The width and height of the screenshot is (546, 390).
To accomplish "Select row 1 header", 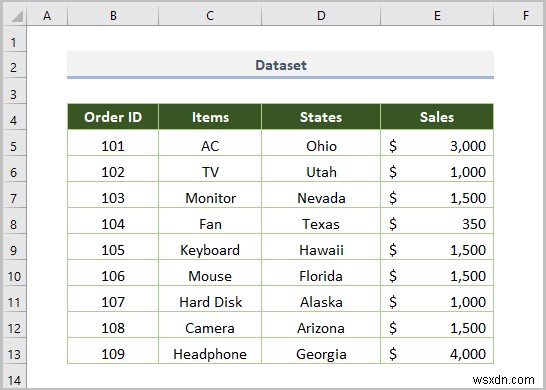I will click(x=15, y=39).
